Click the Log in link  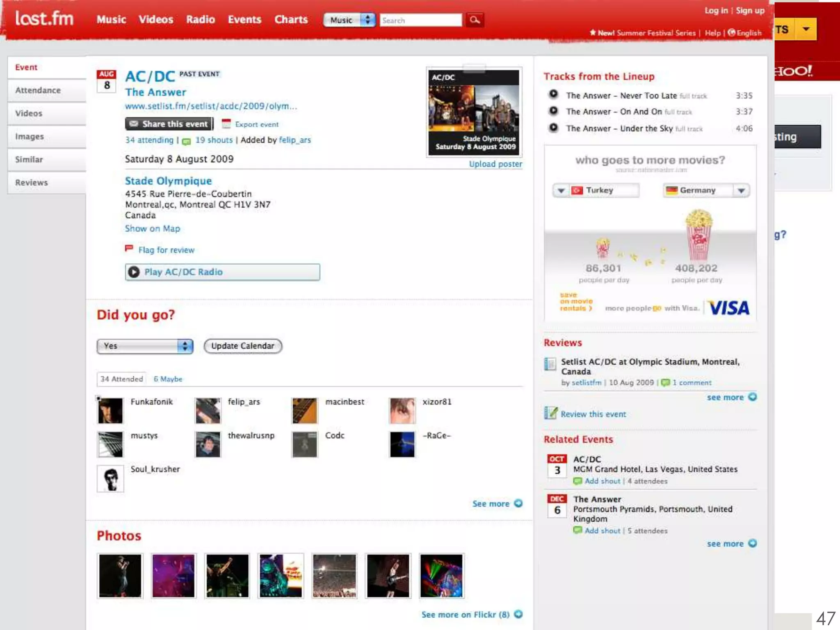716,10
